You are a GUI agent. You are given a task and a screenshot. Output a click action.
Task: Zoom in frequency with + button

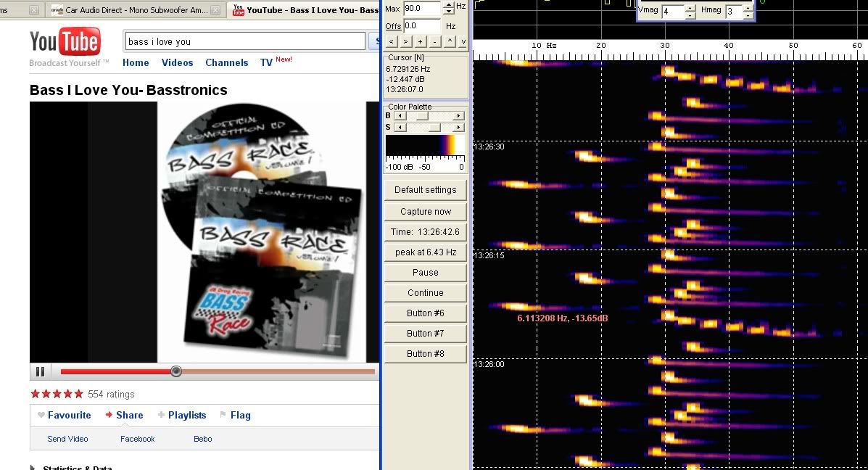pyautogui.click(x=420, y=41)
